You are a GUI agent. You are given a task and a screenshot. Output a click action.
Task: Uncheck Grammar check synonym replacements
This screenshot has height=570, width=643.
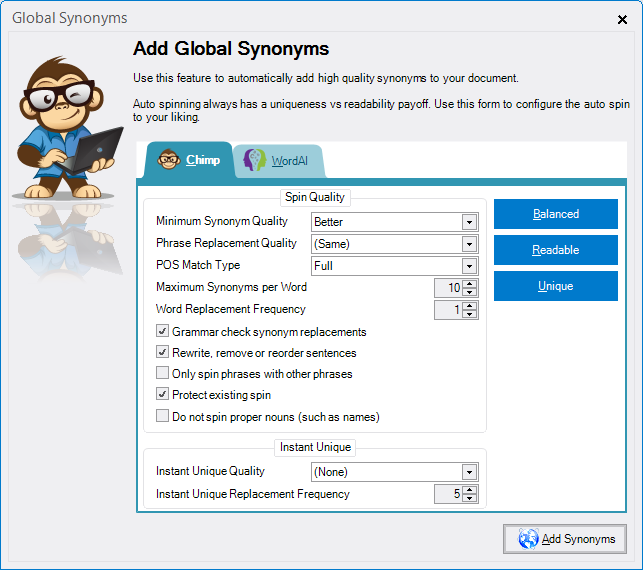(162, 331)
